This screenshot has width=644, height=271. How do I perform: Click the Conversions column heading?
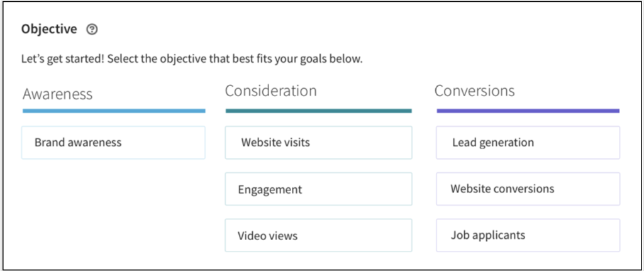click(x=474, y=91)
